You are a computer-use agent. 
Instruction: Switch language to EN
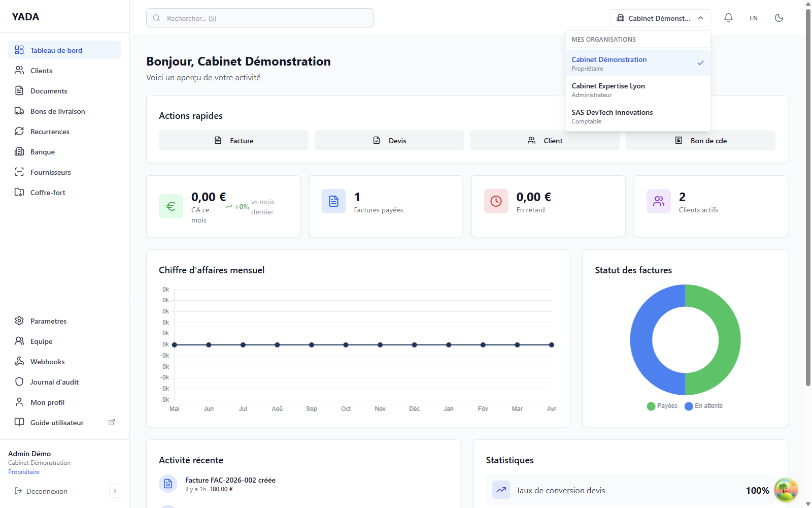pos(754,18)
